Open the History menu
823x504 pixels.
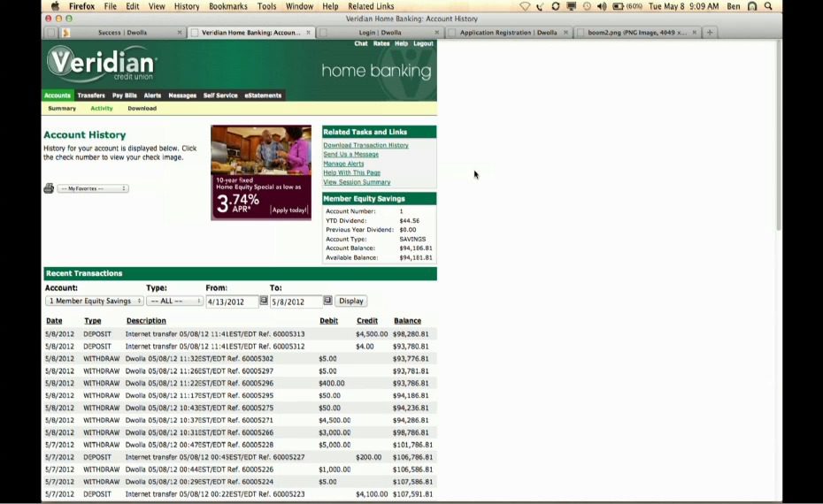187,6
